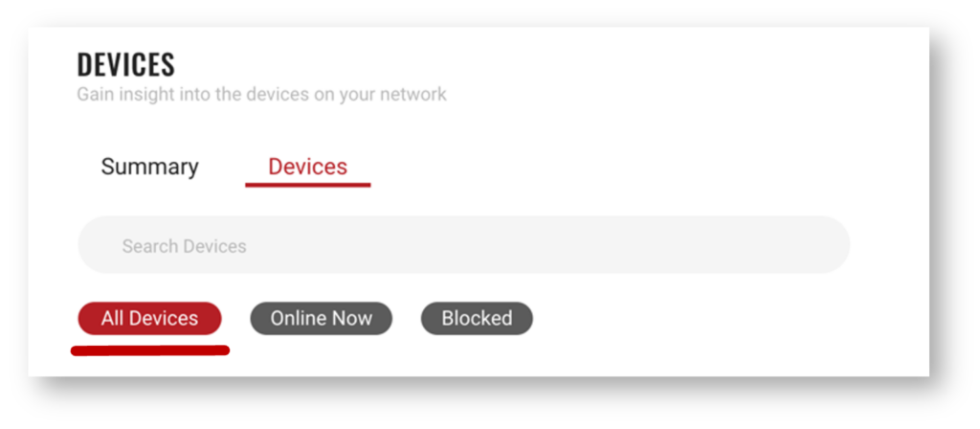Enable the Blocked devices filter
The image size is (980, 429).
point(477,319)
